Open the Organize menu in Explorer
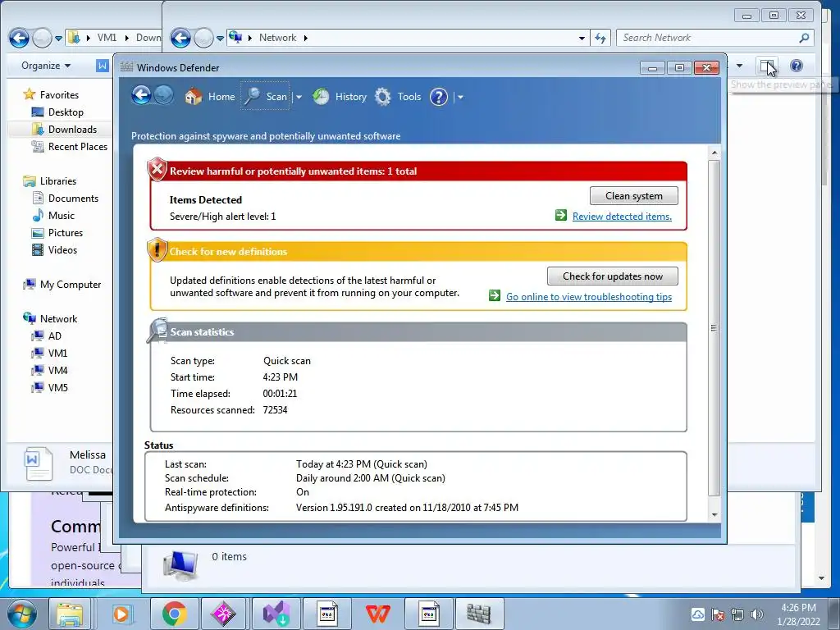This screenshot has height=630, width=840. 46,66
